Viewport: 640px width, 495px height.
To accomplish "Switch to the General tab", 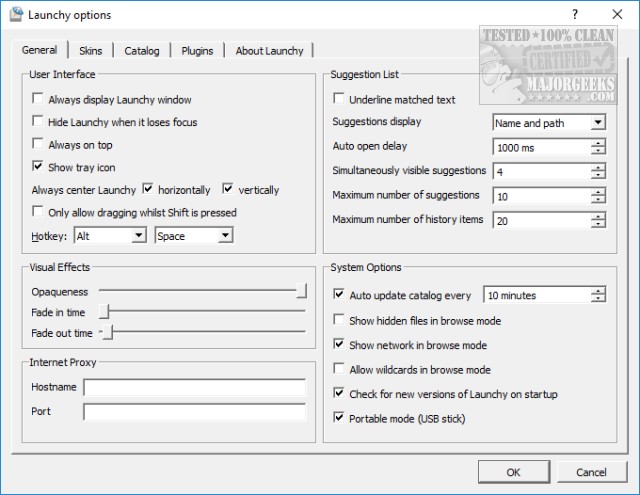I will [40, 50].
